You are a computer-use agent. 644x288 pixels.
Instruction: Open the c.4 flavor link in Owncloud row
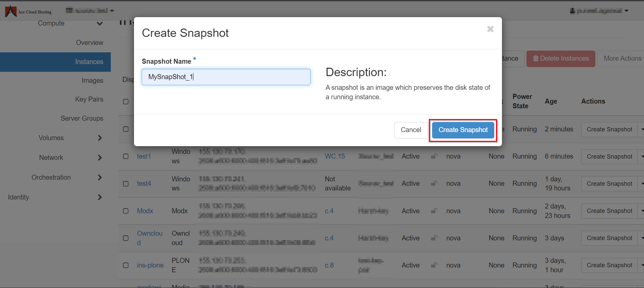[x=329, y=238]
